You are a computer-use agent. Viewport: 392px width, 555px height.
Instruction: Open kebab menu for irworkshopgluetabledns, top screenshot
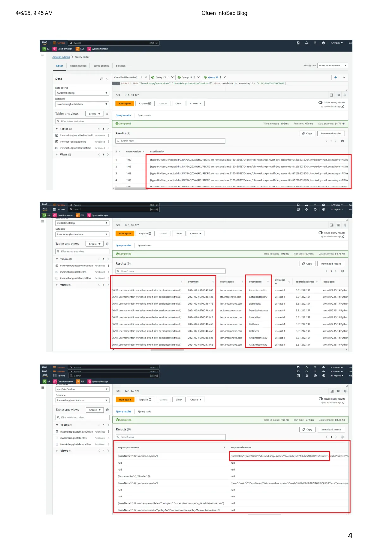tap(108, 142)
